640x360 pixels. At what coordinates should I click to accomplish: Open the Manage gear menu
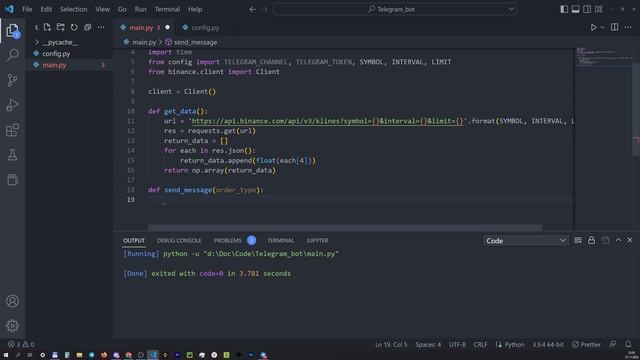[12, 325]
